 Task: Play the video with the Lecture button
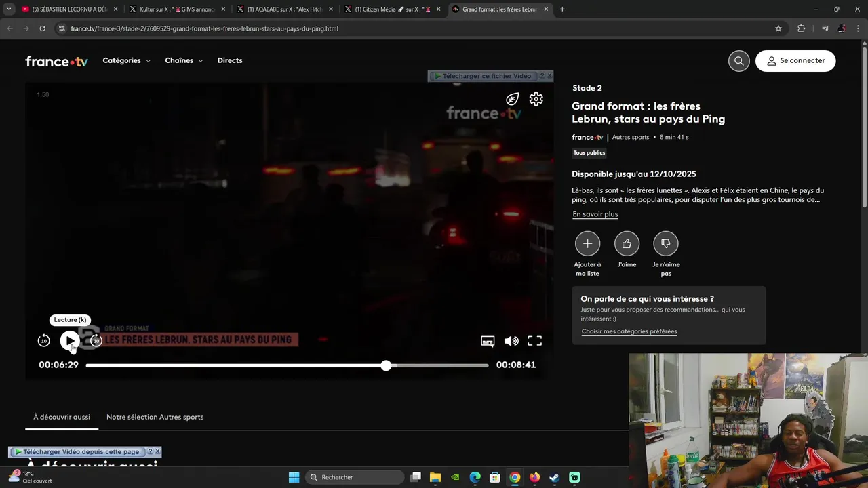pyautogui.click(x=70, y=341)
